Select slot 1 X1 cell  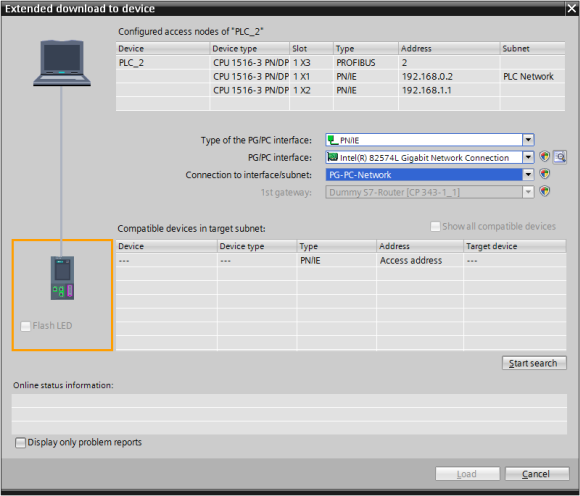tap(311, 77)
